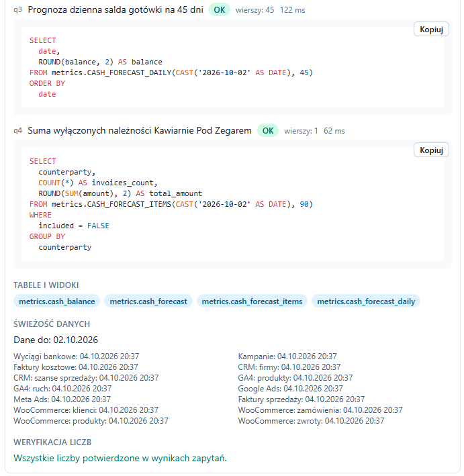The width and height of the screenshot is (464, 476).
Task: Click the 'Kampanie' freshness entry
Action: (x=287, y=356)
